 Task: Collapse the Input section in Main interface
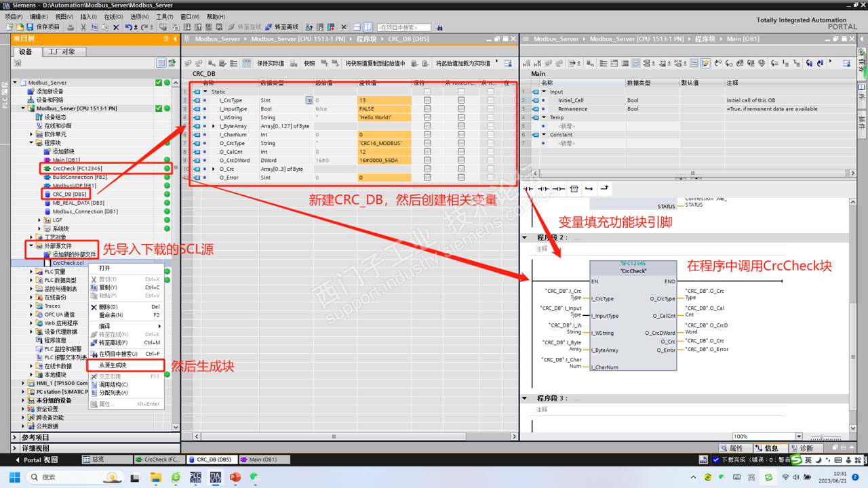coord(544,91)
